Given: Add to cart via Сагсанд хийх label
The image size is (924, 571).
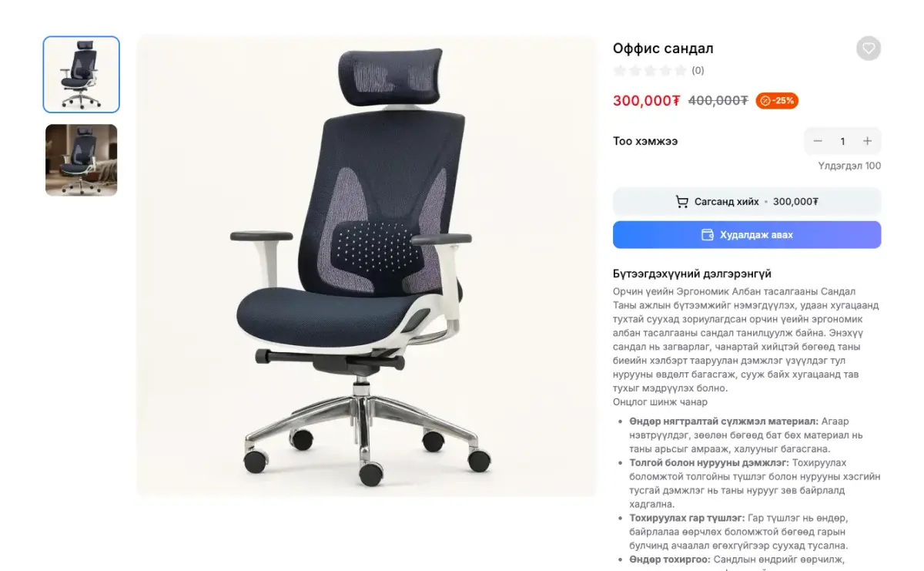Looking at the screenshot, I should [x=727, y=202].
